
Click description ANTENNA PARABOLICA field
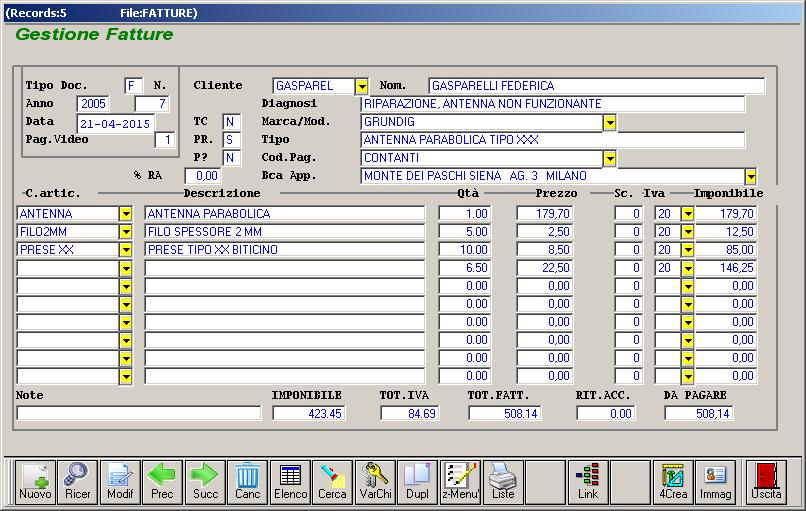pos(285,213)
